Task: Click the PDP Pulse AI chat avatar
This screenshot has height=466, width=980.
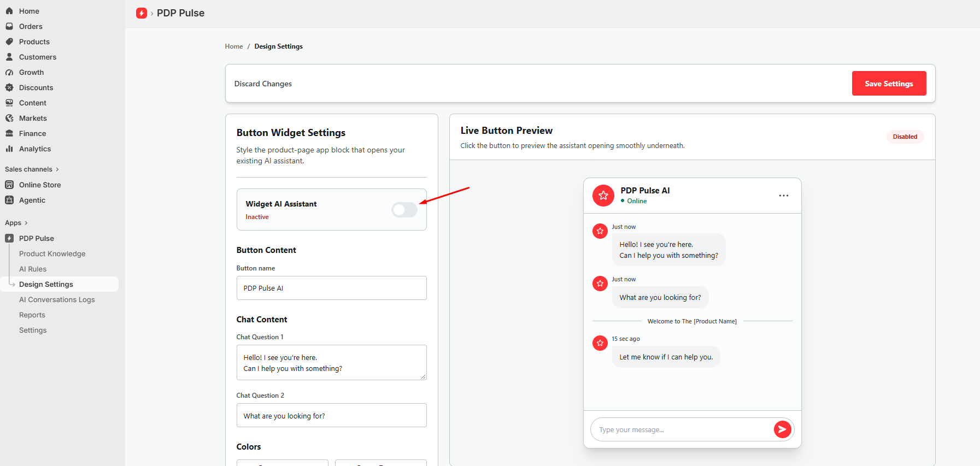Action: click(x=603, y=195)
